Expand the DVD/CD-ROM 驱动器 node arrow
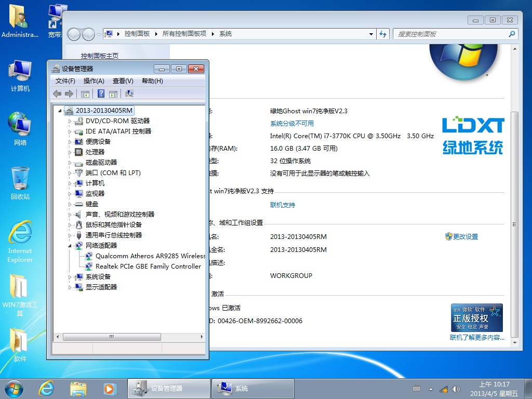Image resolution: width=532 pixels, height=399 pixels. pos(70,121)
